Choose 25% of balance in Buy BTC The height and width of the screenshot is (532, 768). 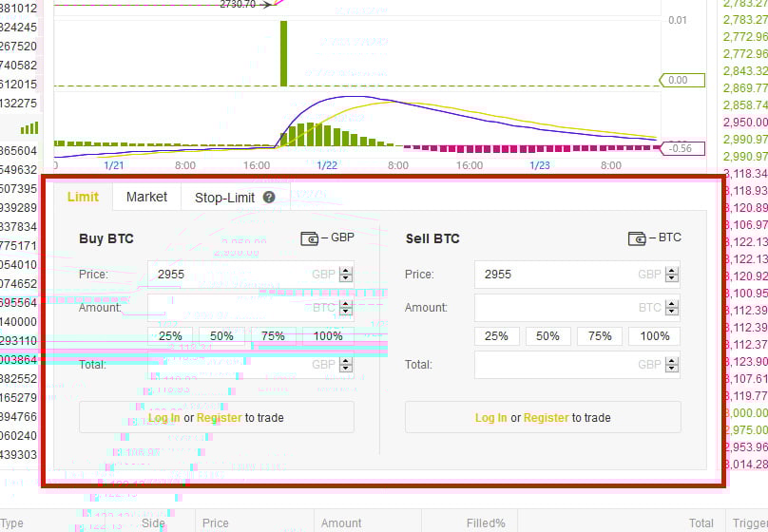tap(170, 336)
